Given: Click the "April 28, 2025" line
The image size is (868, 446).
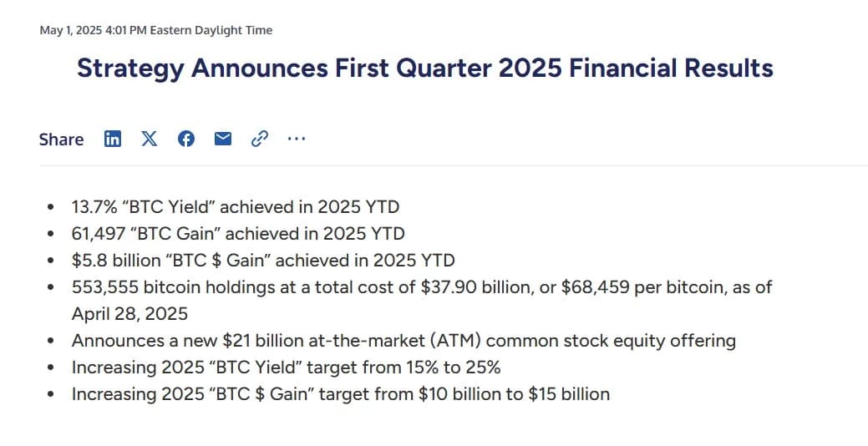Looking at the screenshot, I should [129, 314].
